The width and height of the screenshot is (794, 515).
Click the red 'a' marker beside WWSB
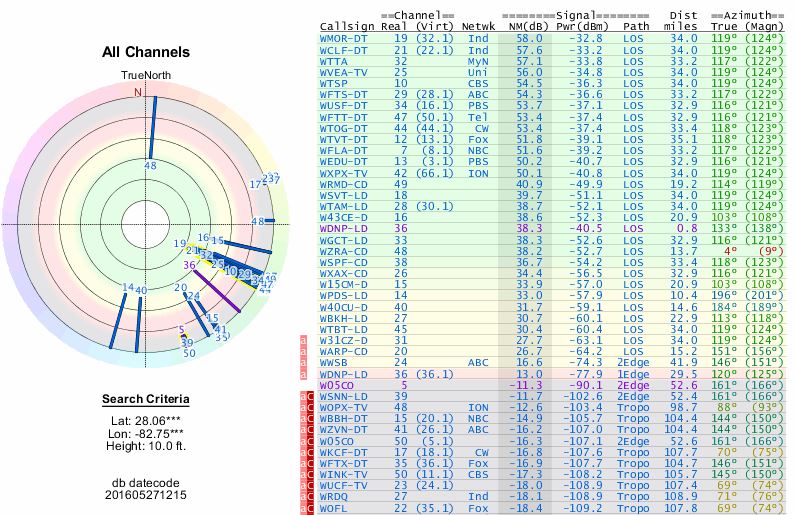pos(303,362)
